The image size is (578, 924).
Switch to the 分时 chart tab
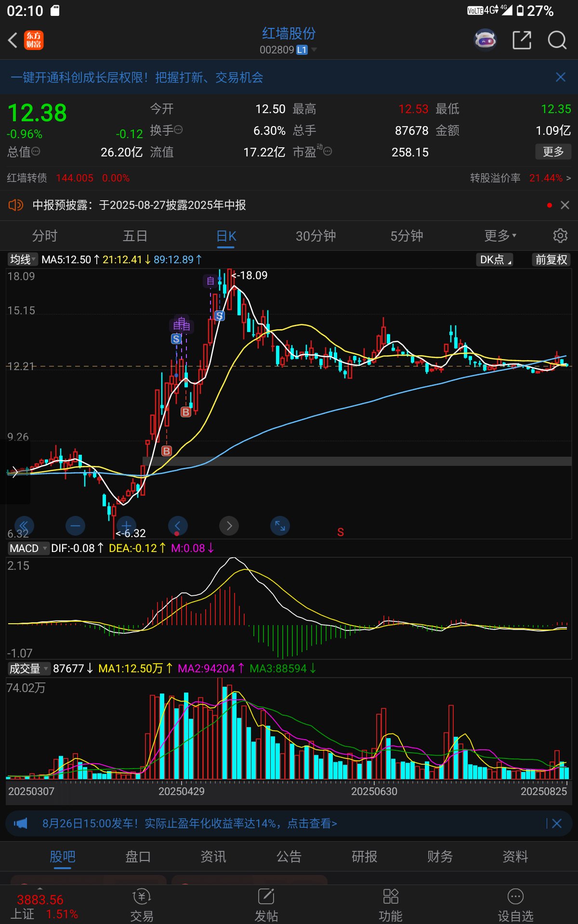[x=45, y=236]
